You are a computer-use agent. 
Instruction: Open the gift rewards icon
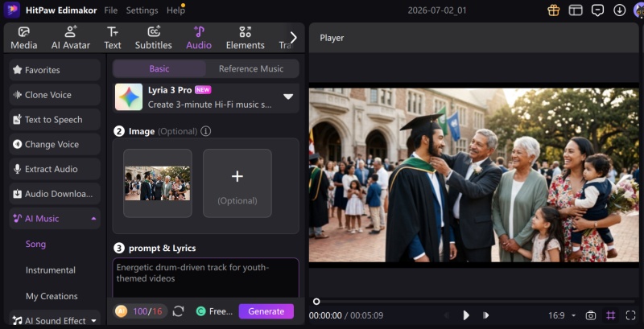pyautogui.click(x=554, y=10)
